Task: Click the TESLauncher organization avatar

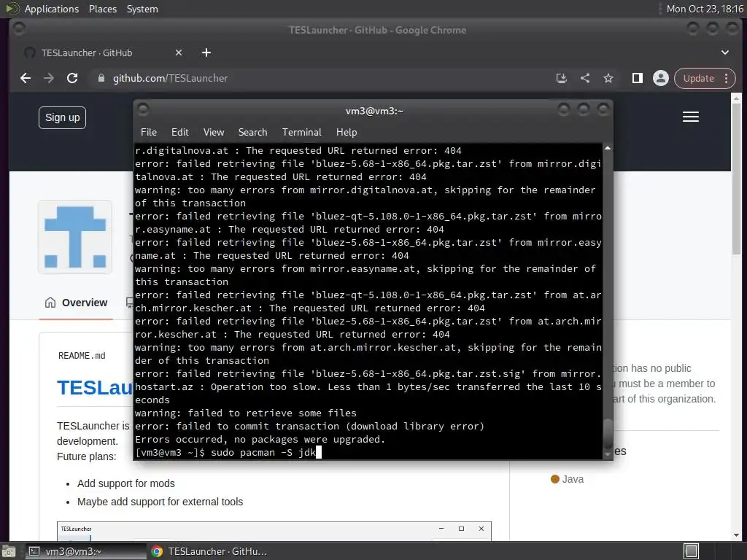Action: point(75,237)
